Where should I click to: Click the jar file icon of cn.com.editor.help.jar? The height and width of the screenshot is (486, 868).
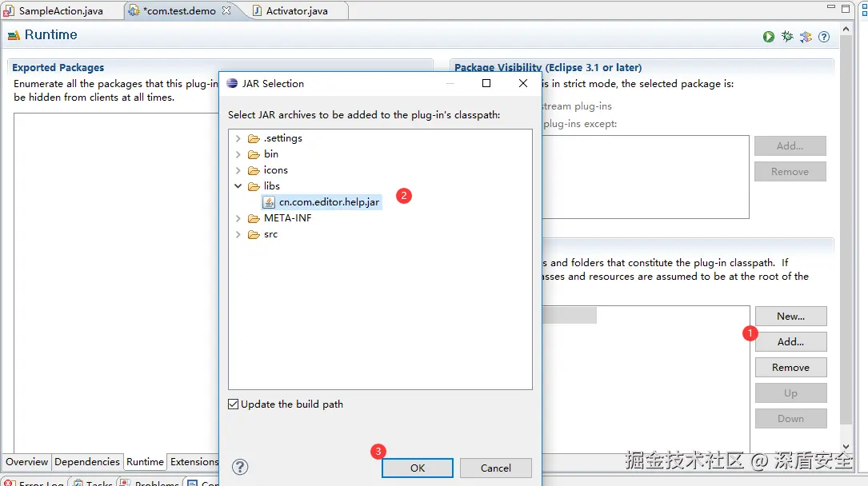269,202
